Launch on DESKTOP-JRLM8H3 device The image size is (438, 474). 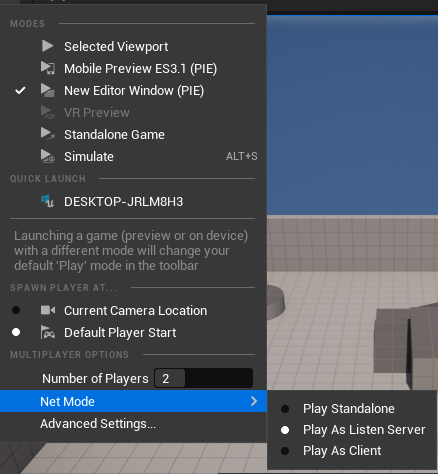click(x=133, y=201)
